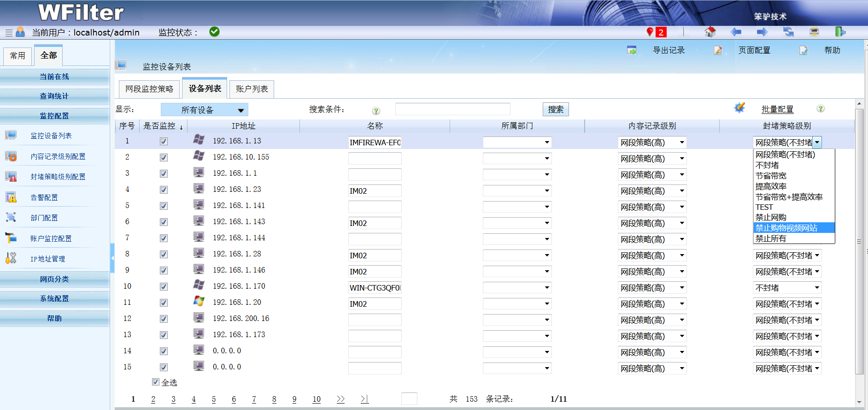
Task: Click the search condition input field
Action: coord(452,109)
